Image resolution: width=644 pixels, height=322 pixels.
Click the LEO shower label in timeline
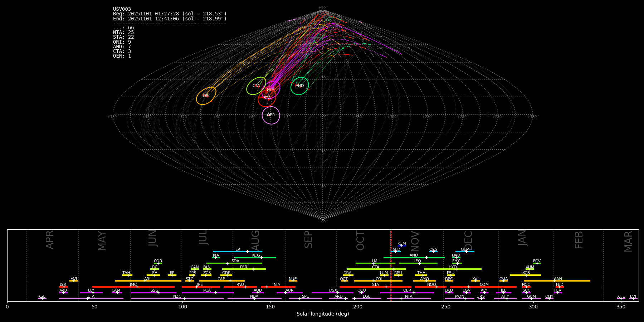[x=417, y=261]
